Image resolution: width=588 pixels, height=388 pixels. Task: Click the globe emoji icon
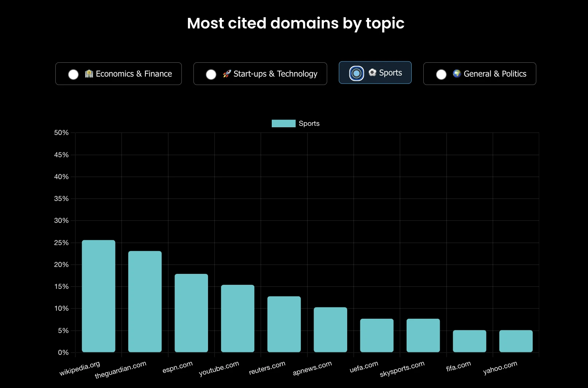[x=457, y=74]
